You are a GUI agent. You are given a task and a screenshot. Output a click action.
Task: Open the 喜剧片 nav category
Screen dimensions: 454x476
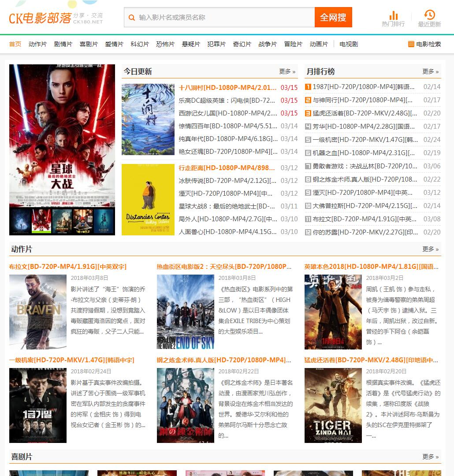[89, 44]
